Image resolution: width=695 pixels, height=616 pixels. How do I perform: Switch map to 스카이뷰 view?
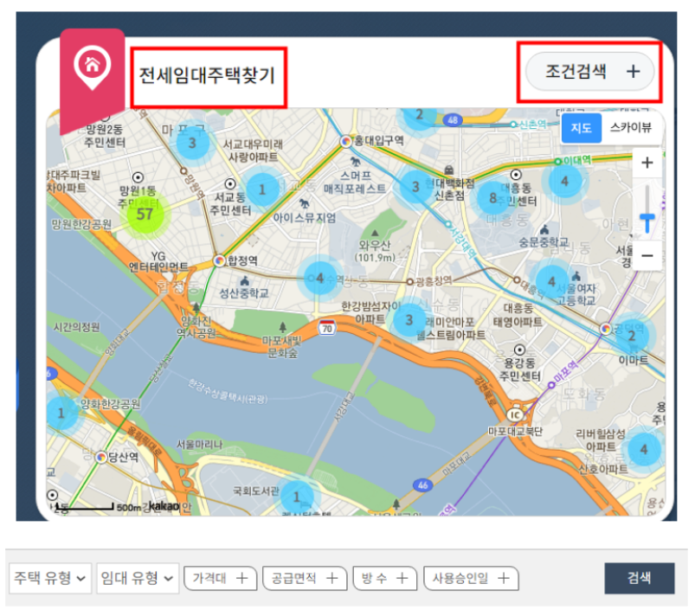[631, 128]
